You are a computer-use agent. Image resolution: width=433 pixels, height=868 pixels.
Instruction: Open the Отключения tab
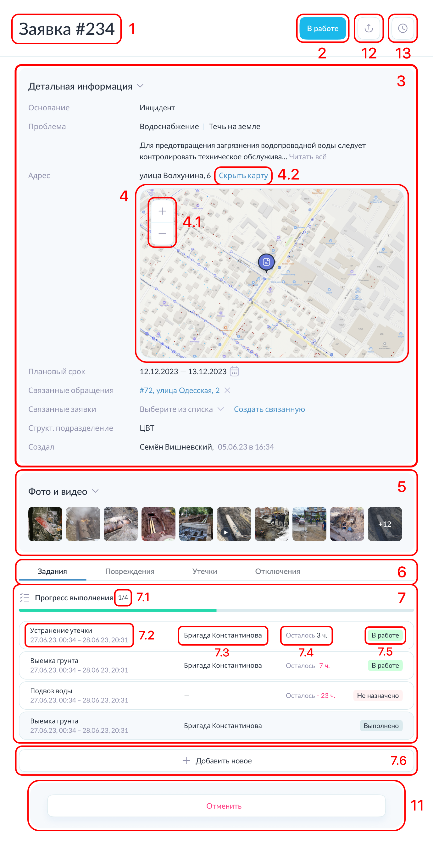click(277, 571)
